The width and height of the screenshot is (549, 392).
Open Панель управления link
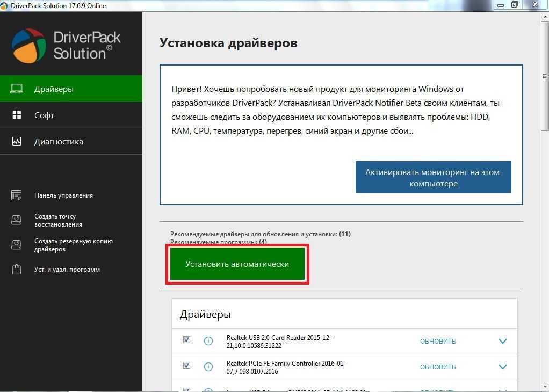(x=64, y=195)
